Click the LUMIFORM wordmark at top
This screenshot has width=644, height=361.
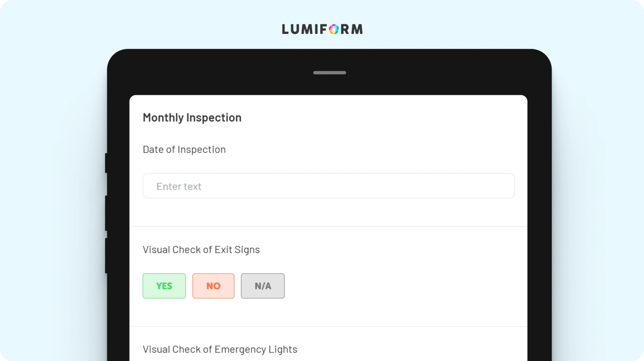tap(322, 29)
